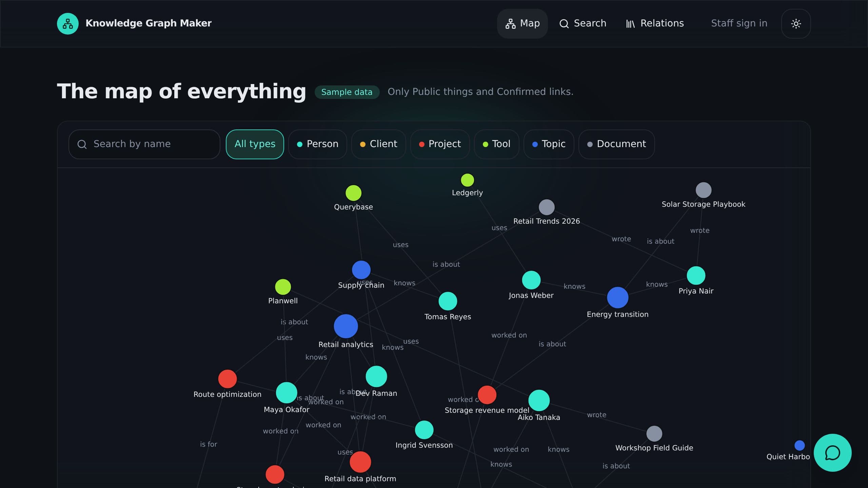Select the Planwell tool node
The height and width of the screenshot is (488, 868).
[x=283, y=287]
